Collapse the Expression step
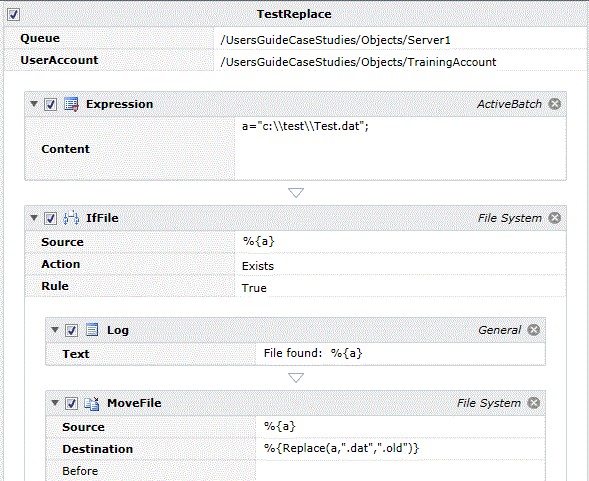Viewport: 589px width, 481px height. 34,103
